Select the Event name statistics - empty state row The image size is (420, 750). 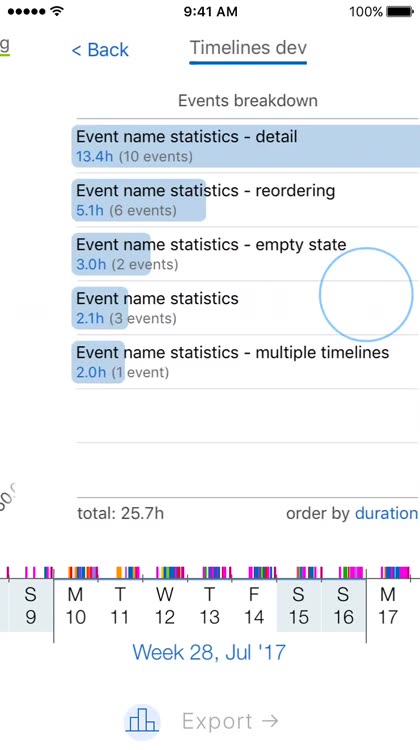tap(246, 254)
